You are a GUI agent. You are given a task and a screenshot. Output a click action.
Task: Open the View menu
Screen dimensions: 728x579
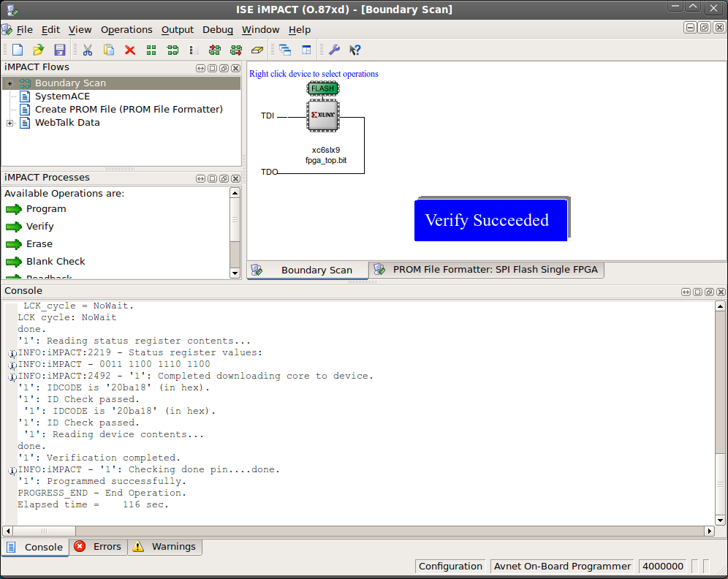(x=80, y=30)
